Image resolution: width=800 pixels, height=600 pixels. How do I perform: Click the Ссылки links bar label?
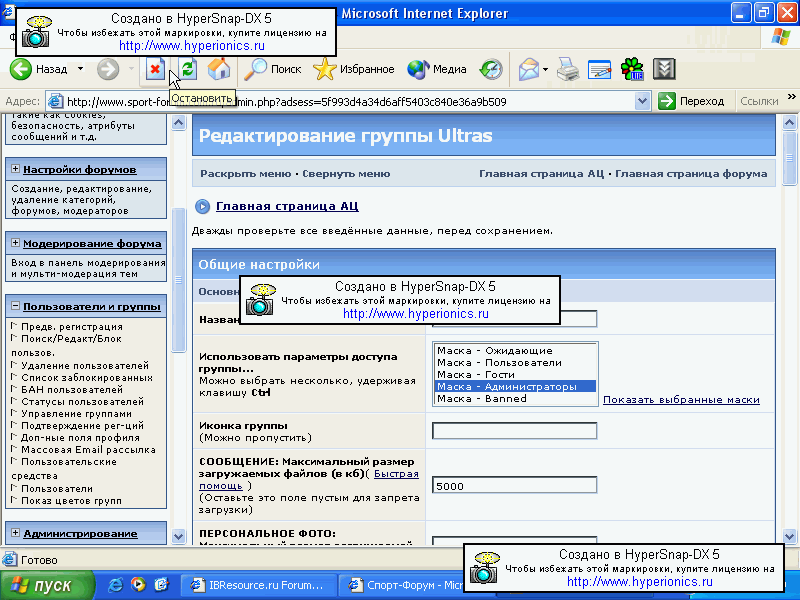coord(759,101)
